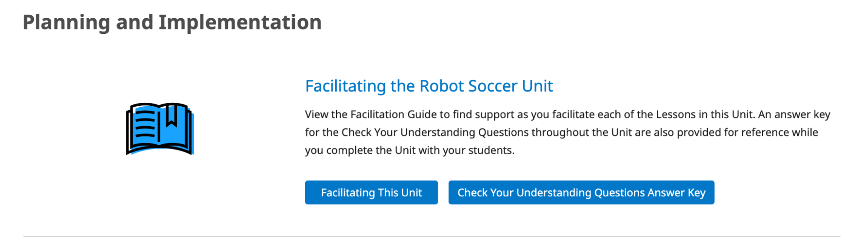Click the word "Implementation" in the page heading
The width and height of the screenshot is (868, 248).
pyautogui.click(x=240, y=23)
